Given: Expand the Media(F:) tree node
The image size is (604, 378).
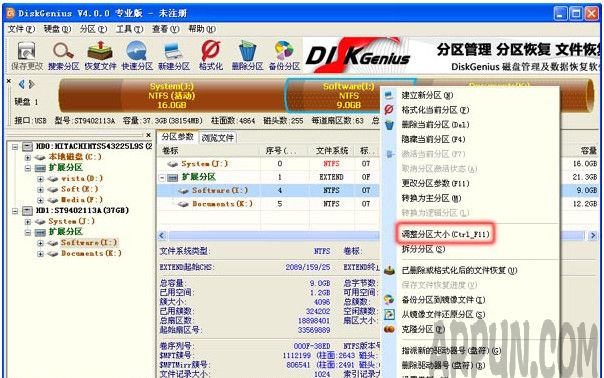Looking at the screenshot, I should pos(40,200).
